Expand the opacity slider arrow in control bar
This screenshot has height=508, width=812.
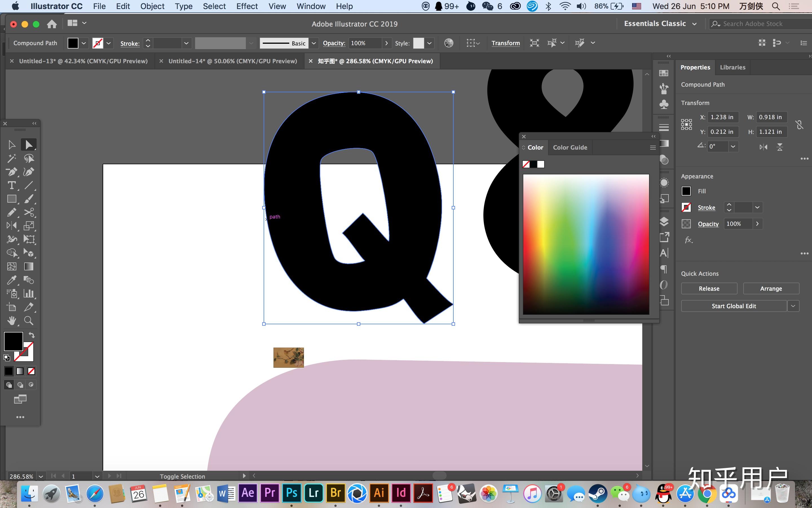387,43
